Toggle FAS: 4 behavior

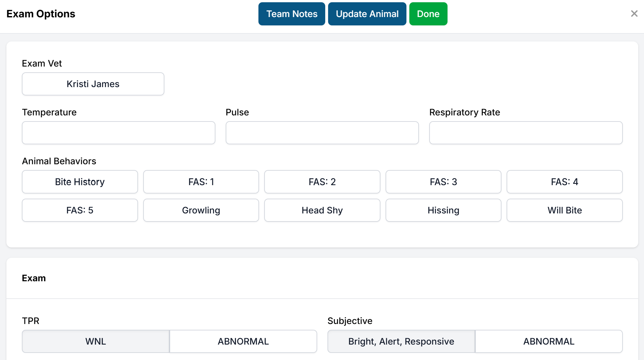564,182
